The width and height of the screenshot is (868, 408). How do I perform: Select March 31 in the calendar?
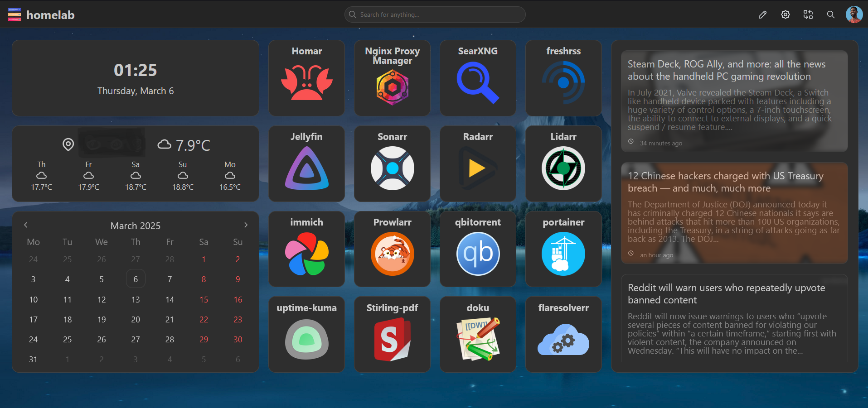[33, 359]
